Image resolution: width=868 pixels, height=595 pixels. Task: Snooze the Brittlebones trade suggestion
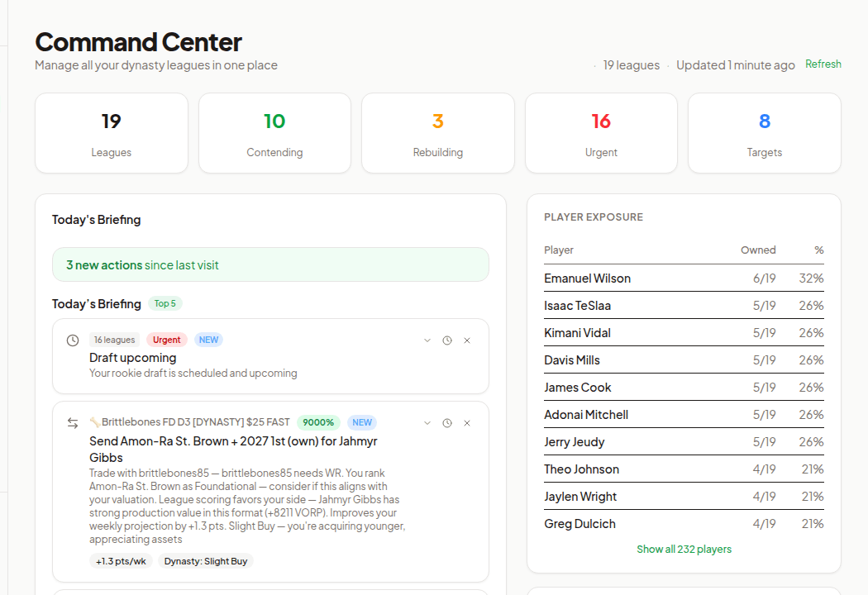[447, 422]
